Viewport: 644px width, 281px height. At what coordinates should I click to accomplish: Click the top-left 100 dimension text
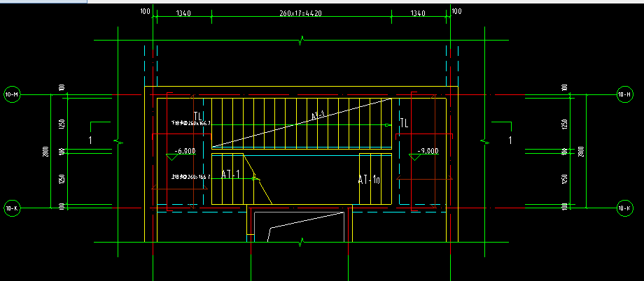(146, 11)
